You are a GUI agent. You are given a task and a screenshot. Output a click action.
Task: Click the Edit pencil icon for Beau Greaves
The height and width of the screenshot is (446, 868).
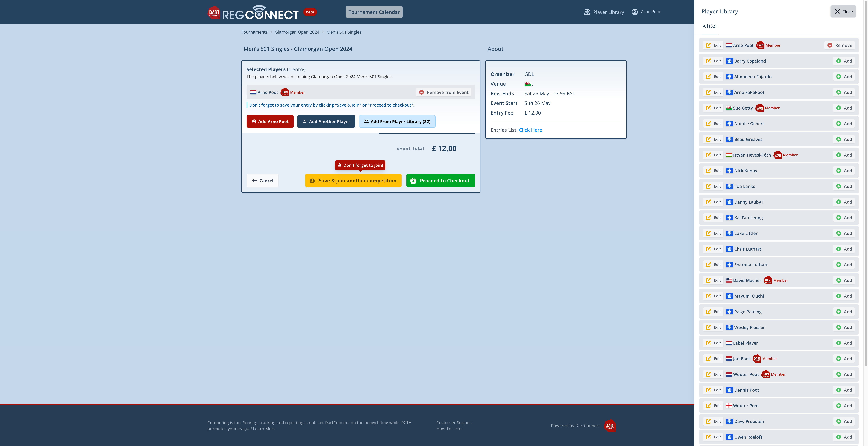708,140
